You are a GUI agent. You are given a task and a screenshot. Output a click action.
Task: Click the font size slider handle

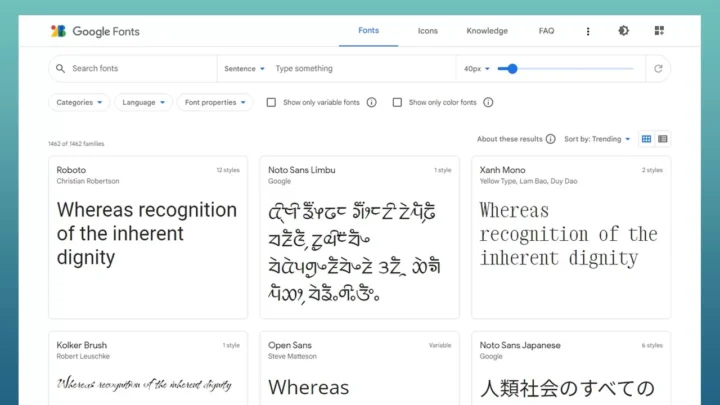(512, 69)
